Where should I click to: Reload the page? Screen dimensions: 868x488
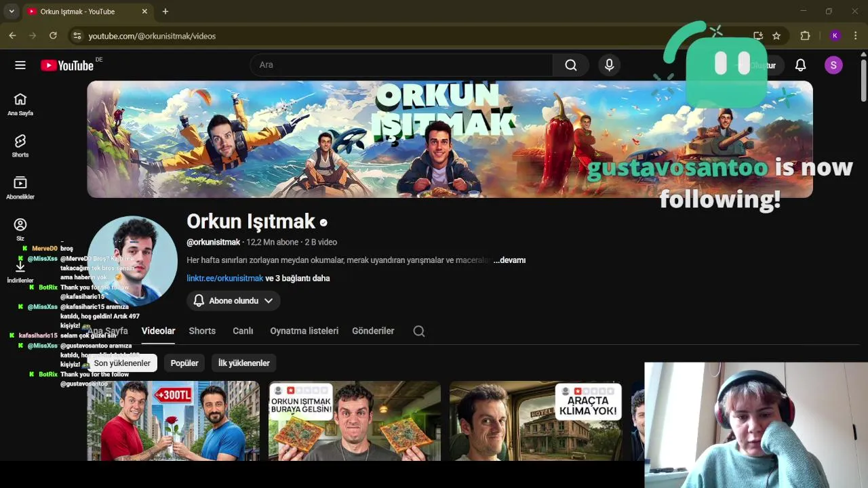click(53, 36)
